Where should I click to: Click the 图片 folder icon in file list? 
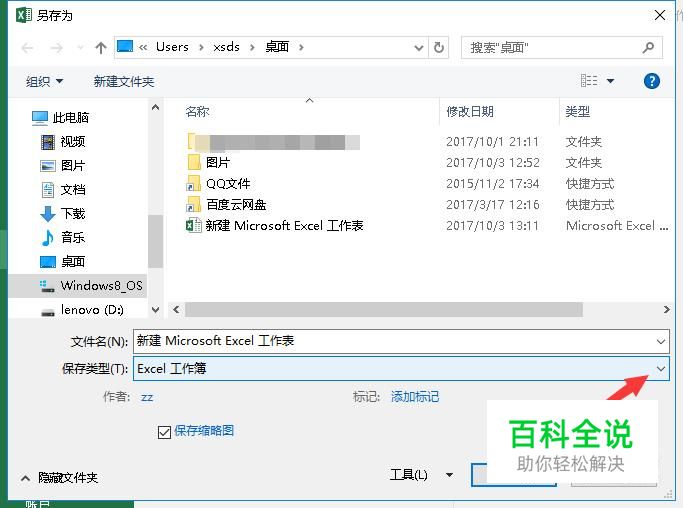pos(193,162)
